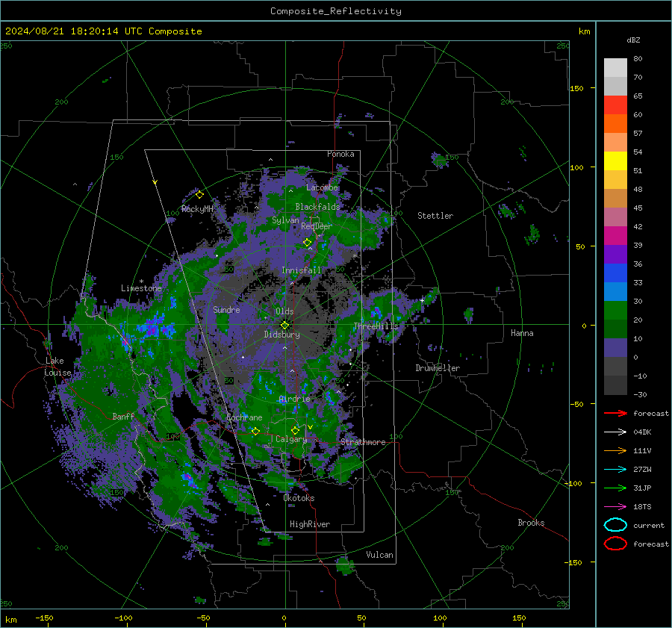Click the 51 dBZ yellow color swatch
Image resolution: width=672 pixels, height=628 pixels.
coord(615,161)
